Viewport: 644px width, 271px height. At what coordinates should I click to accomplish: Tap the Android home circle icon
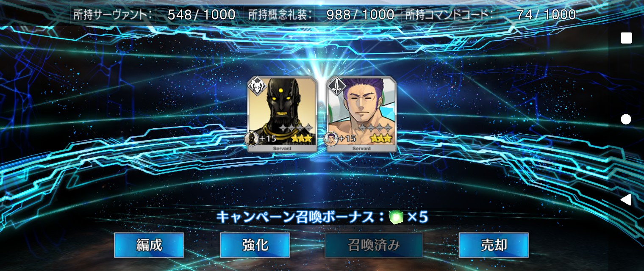(x=626, y=119)
